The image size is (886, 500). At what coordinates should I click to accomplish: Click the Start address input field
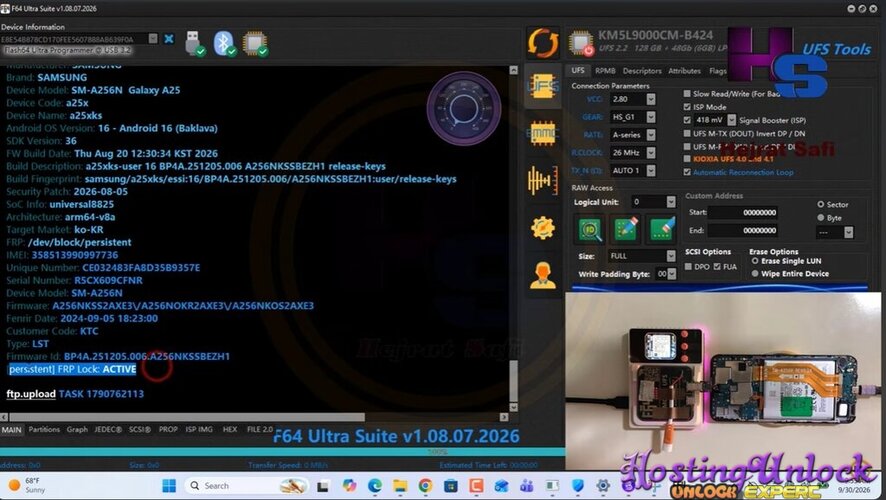(743, 212)
